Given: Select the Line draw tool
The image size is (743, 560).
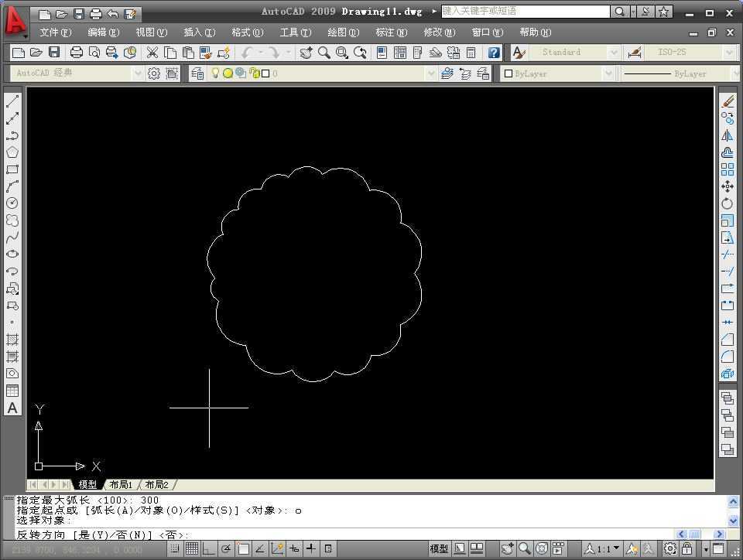Looking at the screenshot, I should pos(12,101).
